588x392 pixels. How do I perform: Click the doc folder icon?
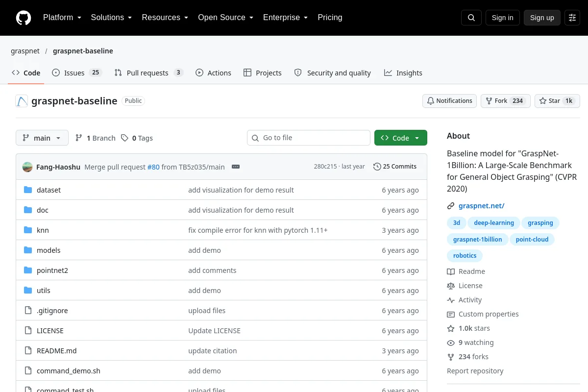(28, 210)
